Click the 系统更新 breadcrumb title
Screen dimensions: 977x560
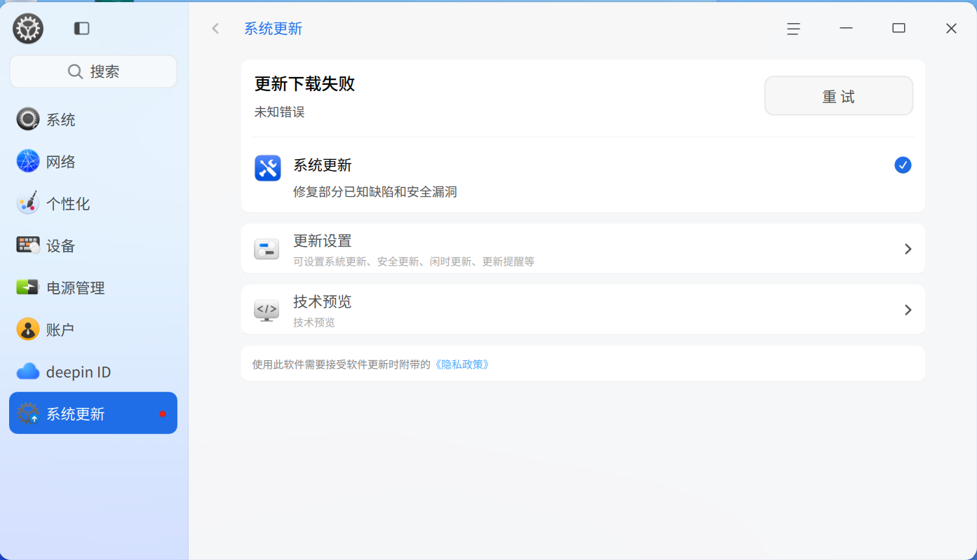pyautogui.click(x=274, y=29)
